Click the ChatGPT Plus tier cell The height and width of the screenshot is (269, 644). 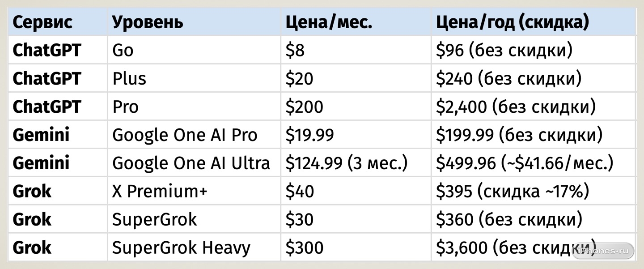pos(129,78)
